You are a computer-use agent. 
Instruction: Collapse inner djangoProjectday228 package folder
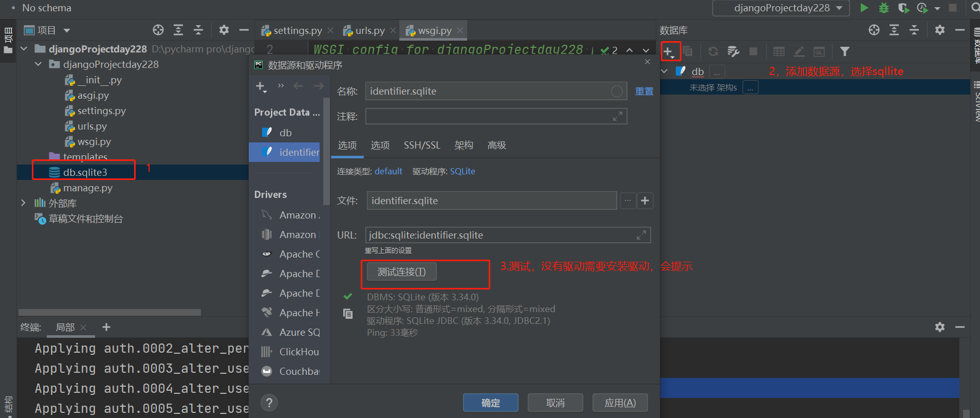pos(39,64)
